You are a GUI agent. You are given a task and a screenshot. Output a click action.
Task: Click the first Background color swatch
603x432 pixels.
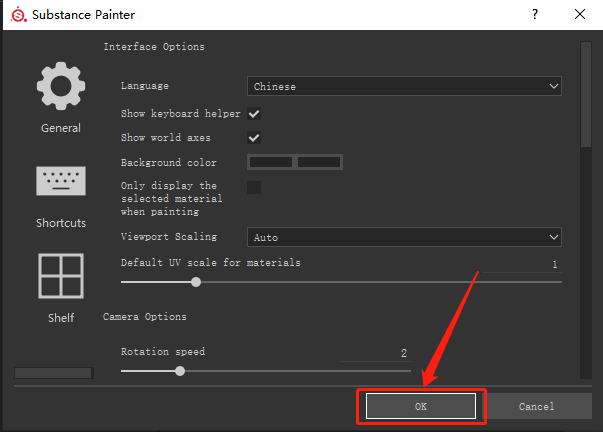271,162
